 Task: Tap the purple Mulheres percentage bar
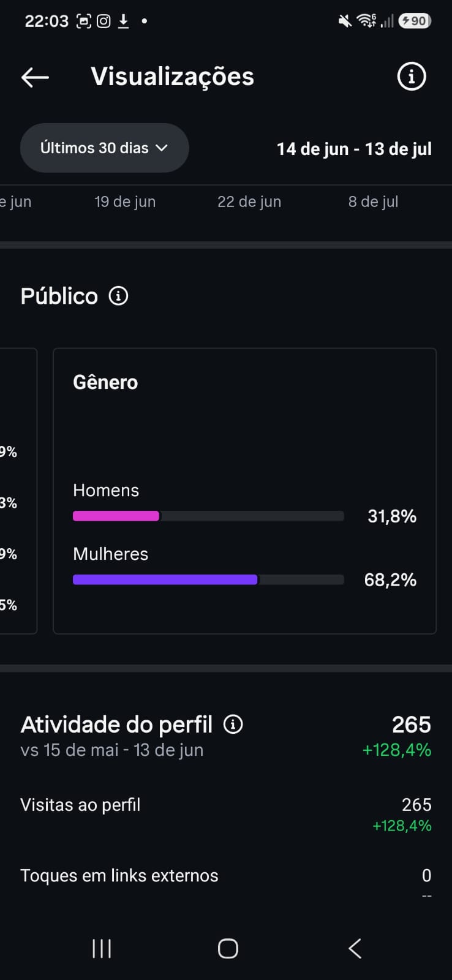point(165,579)
